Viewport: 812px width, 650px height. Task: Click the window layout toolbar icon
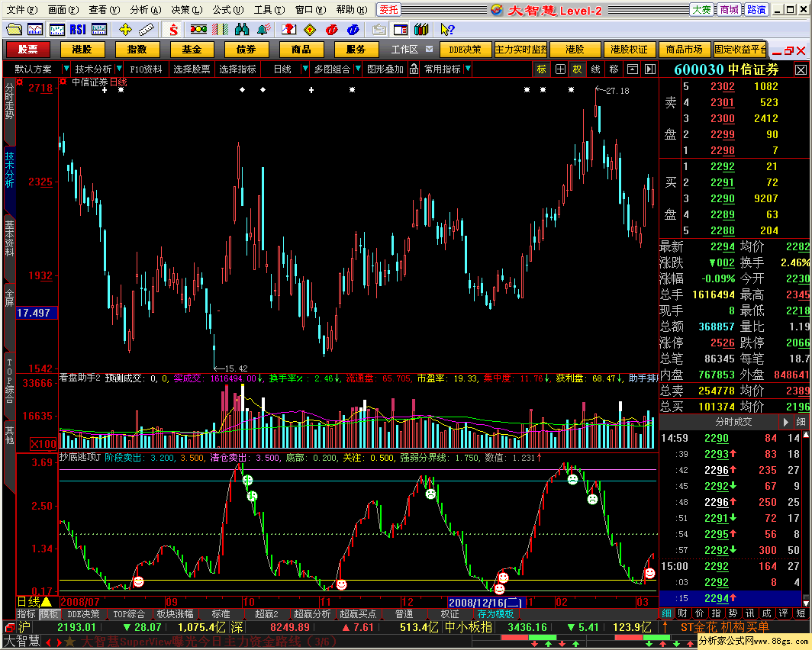[x=401, y=30]
